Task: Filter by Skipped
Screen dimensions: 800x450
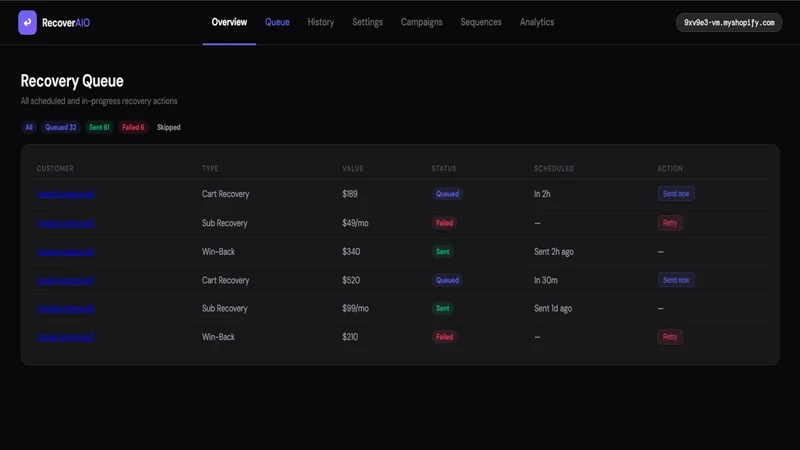Action: tap(168, 127)
